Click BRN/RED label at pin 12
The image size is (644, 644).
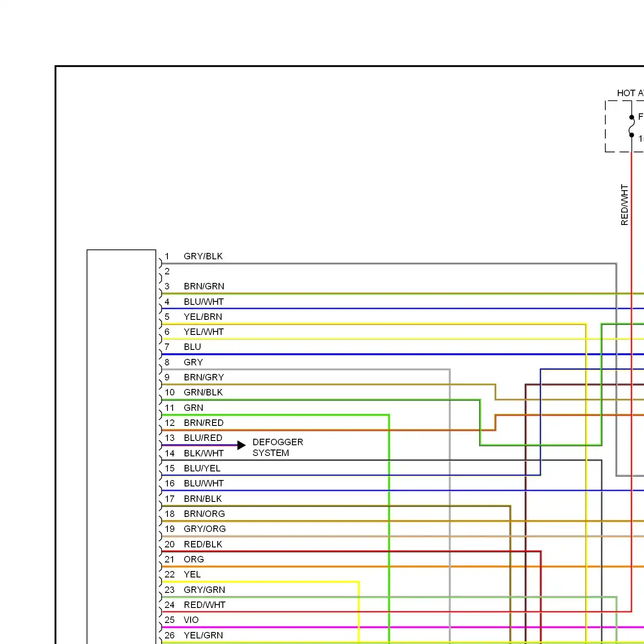[204, 423]
